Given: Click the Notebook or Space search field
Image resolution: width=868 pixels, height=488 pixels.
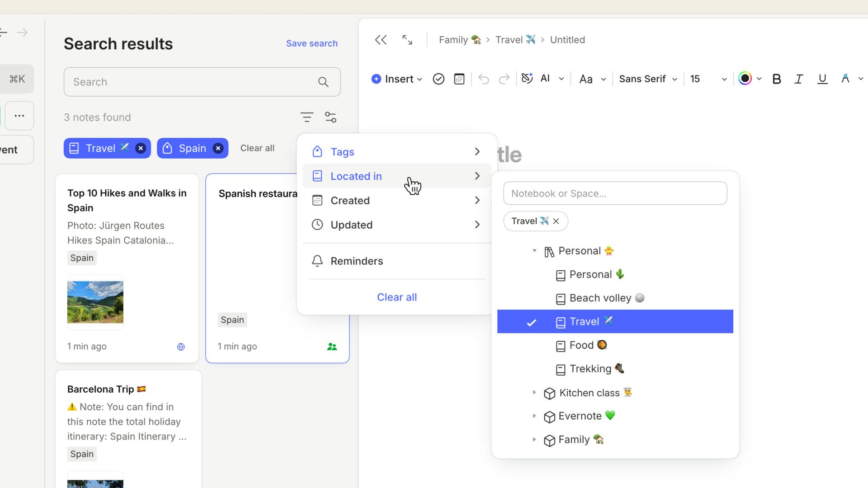Looking at the screenshot, I should [615, 193].
